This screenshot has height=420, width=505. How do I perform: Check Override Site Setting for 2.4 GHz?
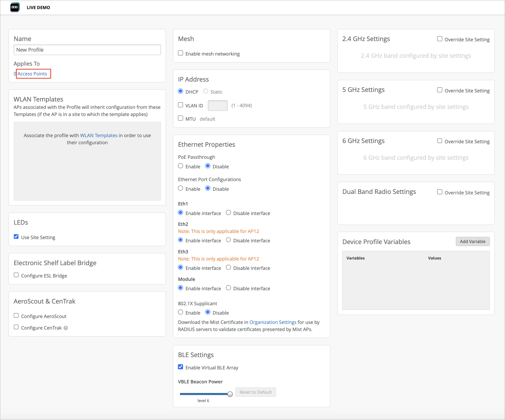(x=440, y=39)
